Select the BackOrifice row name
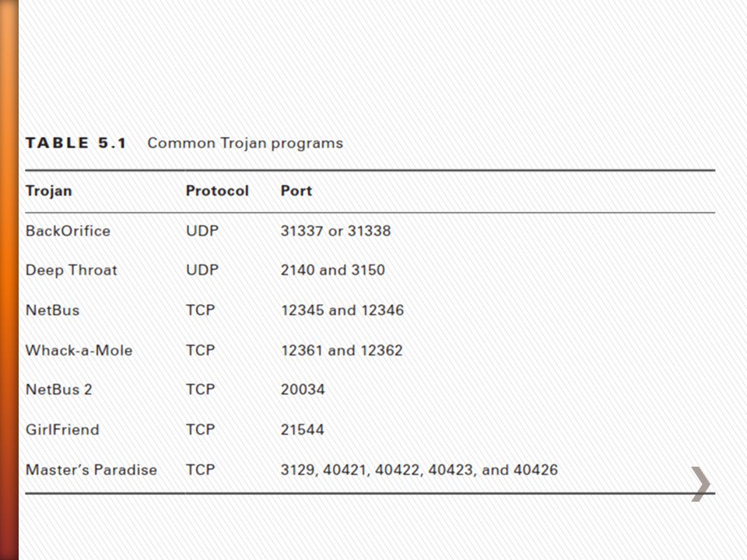 [68, 231]
